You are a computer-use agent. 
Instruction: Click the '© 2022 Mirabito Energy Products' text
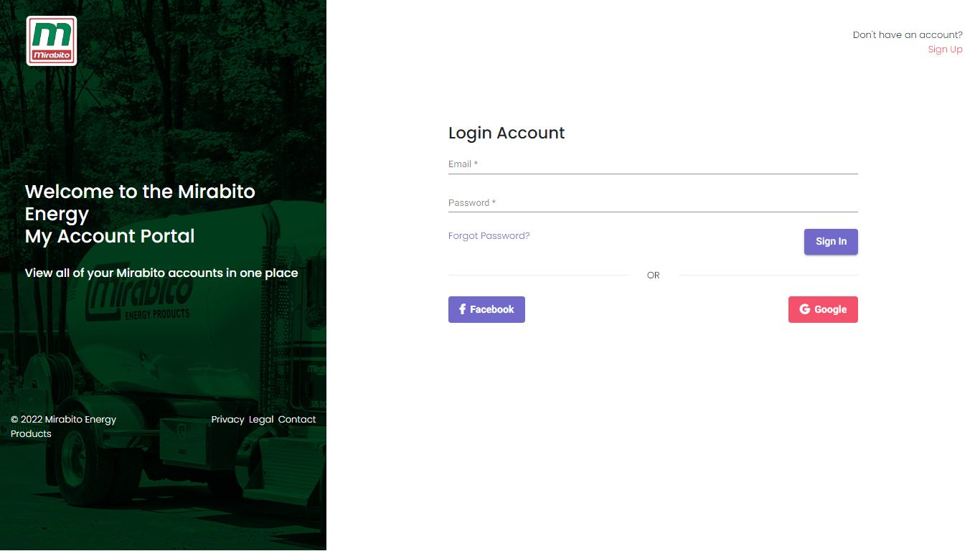pos(63,426)
